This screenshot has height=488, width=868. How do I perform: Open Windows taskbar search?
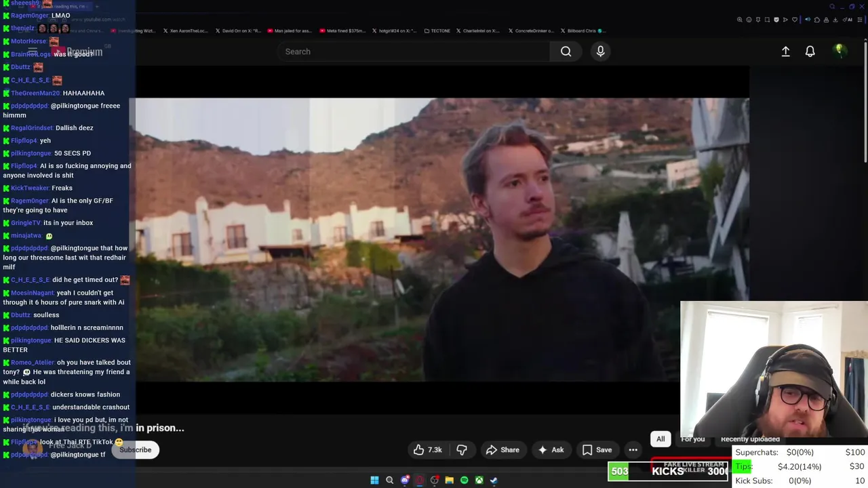tap(389, 481)
